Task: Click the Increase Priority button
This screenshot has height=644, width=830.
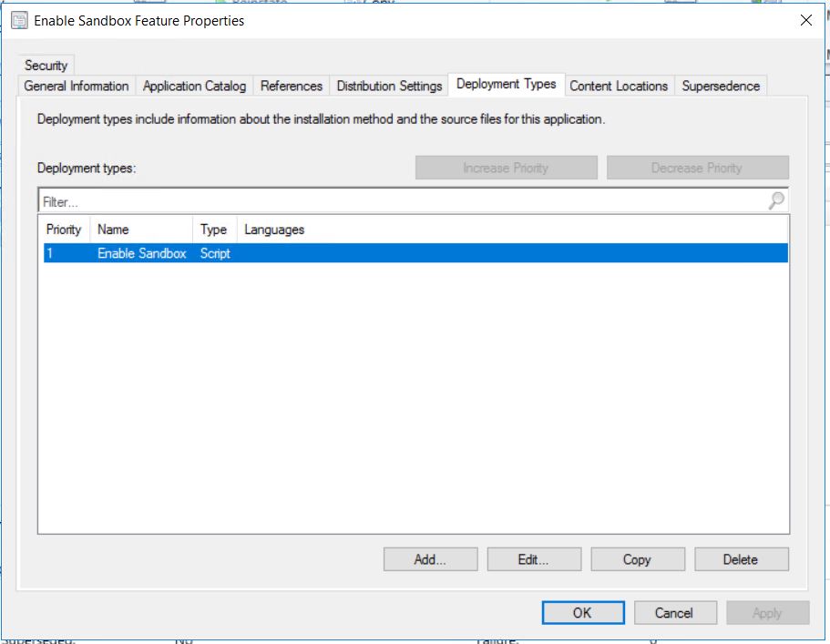Action: click(x=507, y=168)
